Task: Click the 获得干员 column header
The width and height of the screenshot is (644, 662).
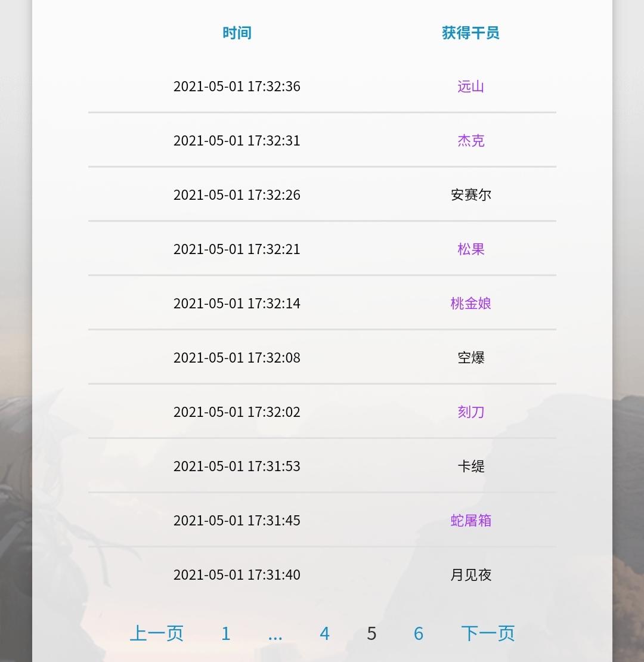Action: (470, 33)
